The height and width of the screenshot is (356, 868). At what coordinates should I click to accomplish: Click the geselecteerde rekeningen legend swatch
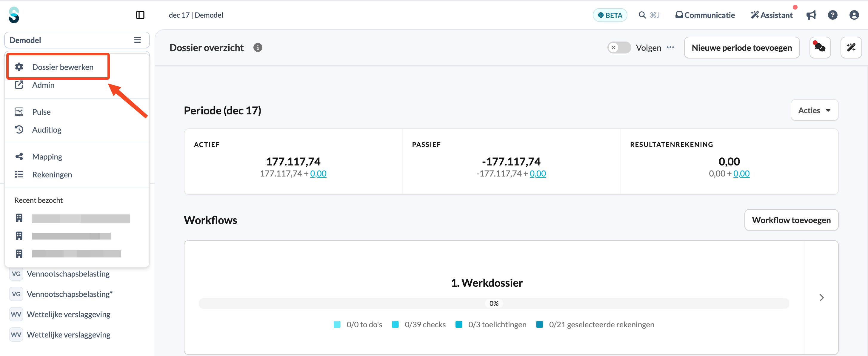coord(539,324)
